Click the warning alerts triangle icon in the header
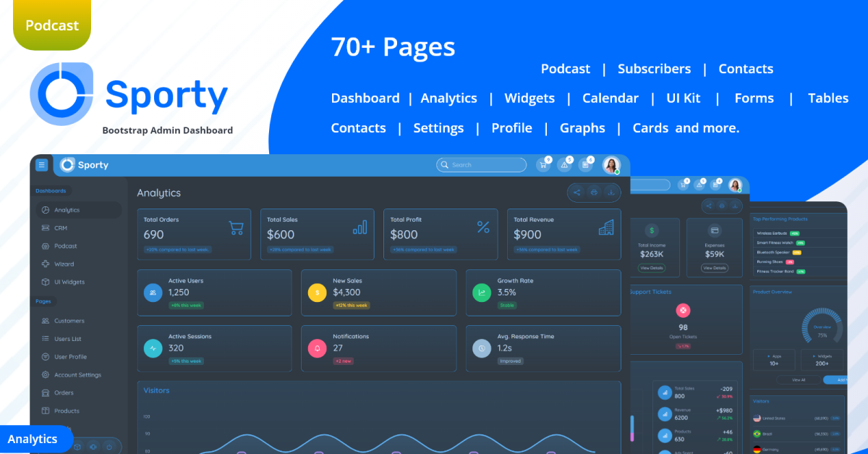Viewport: 868px width, 454px height. tap(564, 165)
